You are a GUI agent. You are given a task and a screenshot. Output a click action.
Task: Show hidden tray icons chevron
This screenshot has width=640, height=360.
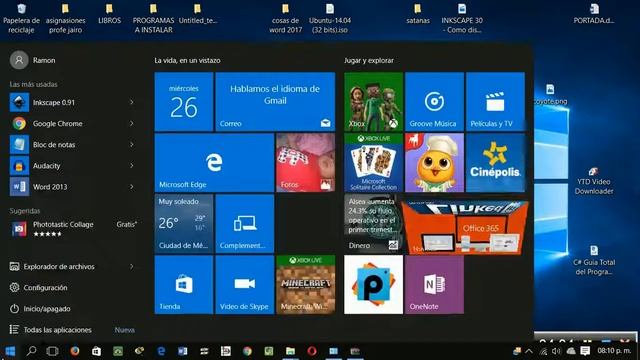coord(529,351)
